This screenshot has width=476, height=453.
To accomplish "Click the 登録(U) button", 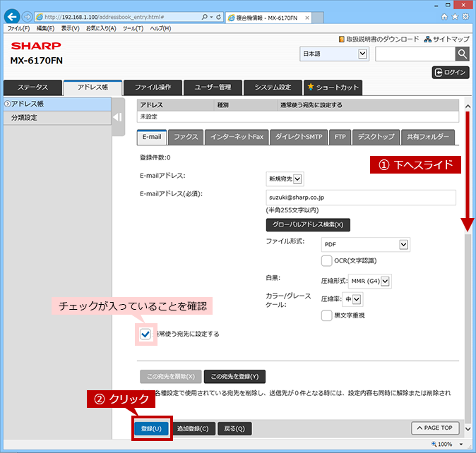I will pos(151,429).
